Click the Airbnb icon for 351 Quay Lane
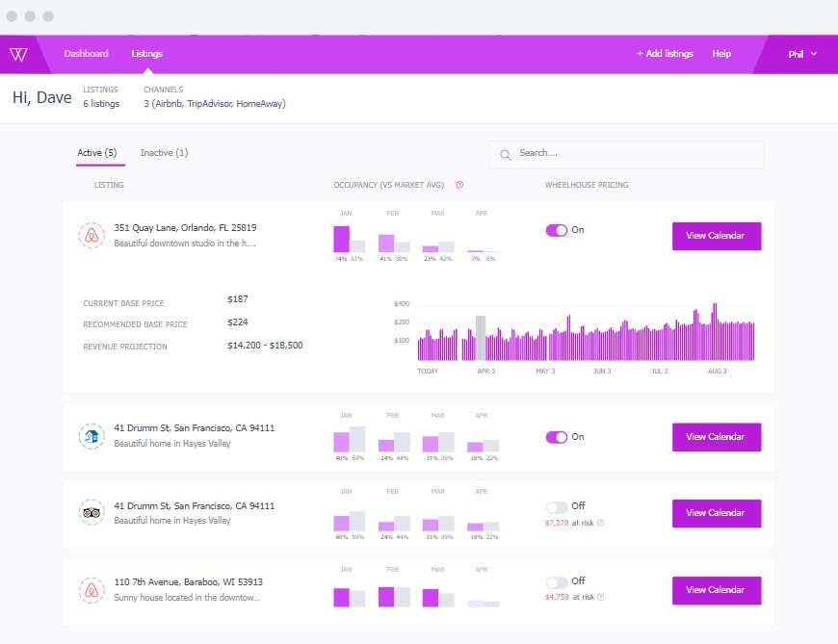Screen dimensions: 838x644 (92, 236)
